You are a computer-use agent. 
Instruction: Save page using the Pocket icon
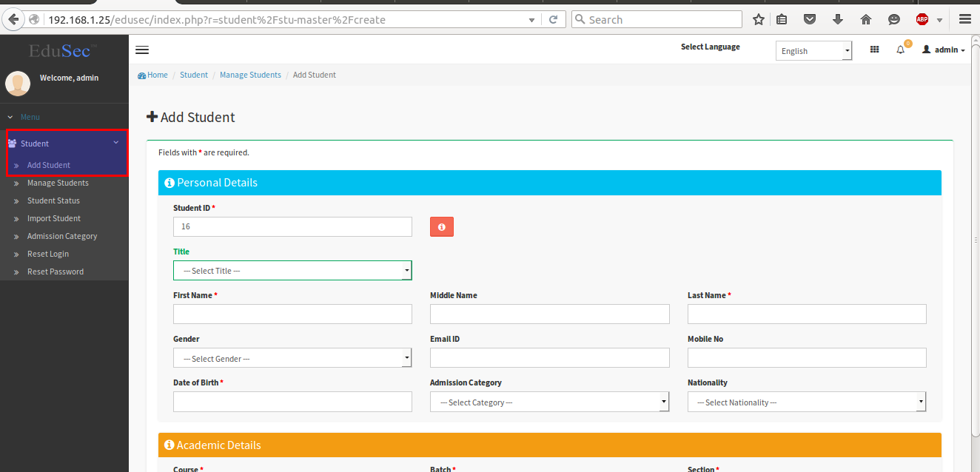[810, 20]
